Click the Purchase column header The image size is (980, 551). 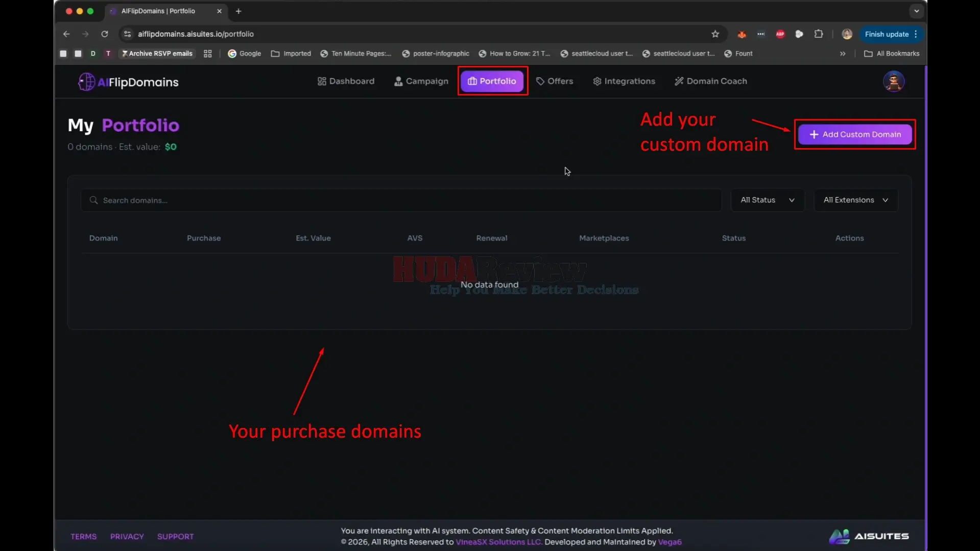(x=204, y=238)
